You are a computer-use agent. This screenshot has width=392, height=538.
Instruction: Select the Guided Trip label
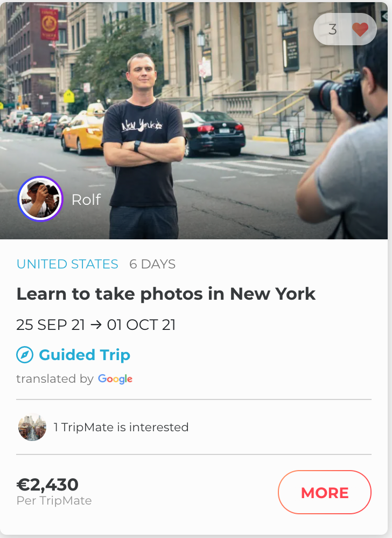click(x=85, y=355)
